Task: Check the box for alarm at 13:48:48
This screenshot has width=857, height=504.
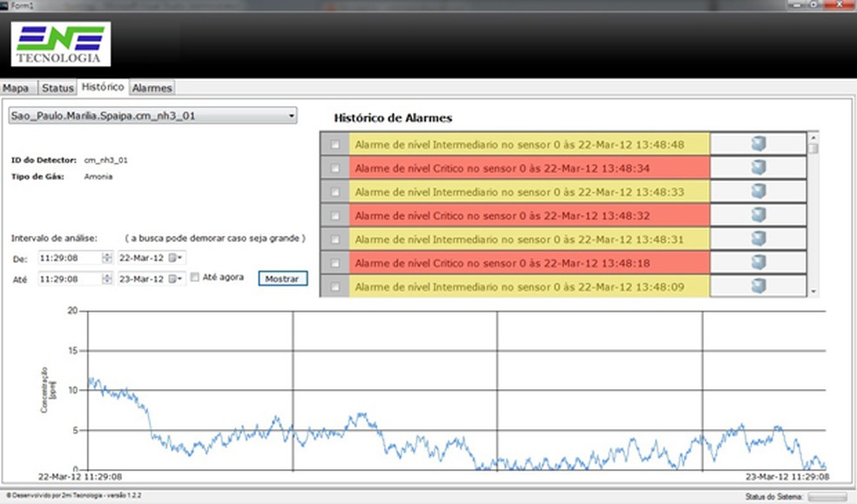Action: coord(335,144)
